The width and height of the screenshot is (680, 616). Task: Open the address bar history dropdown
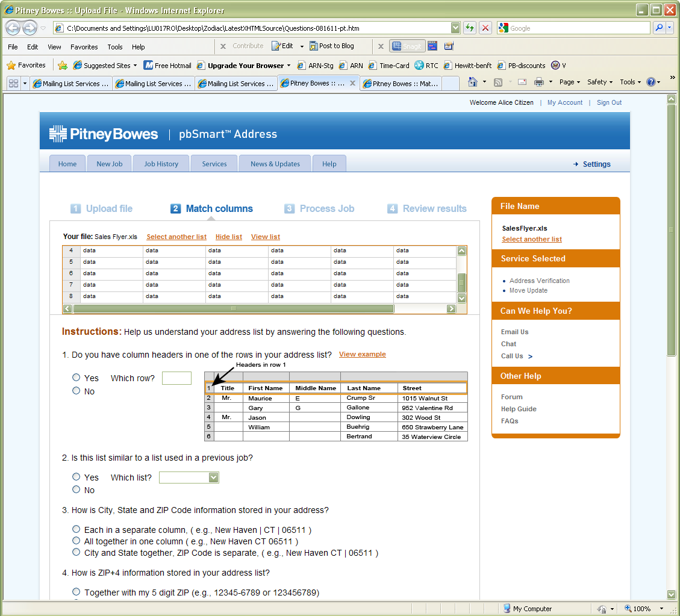[x=455, y=28]
